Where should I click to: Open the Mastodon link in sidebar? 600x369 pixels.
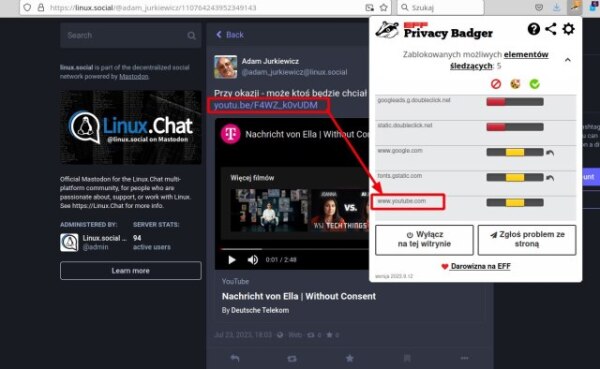tap(134, 77)
